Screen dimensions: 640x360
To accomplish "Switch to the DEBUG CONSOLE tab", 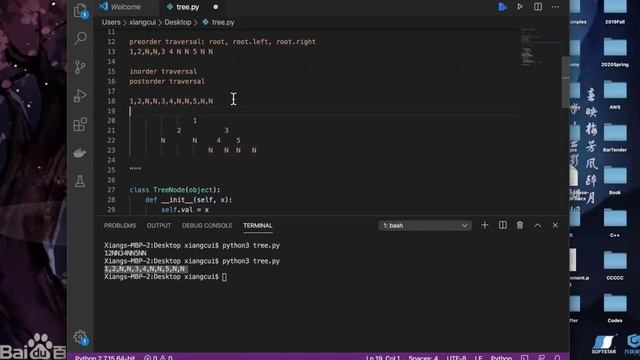I will click(207, 226).
